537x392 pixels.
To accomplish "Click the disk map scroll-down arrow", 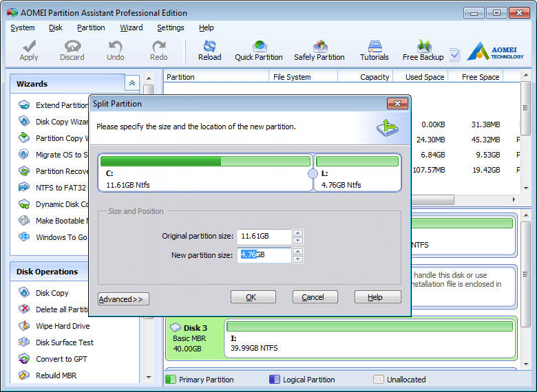I will point(526,364).
